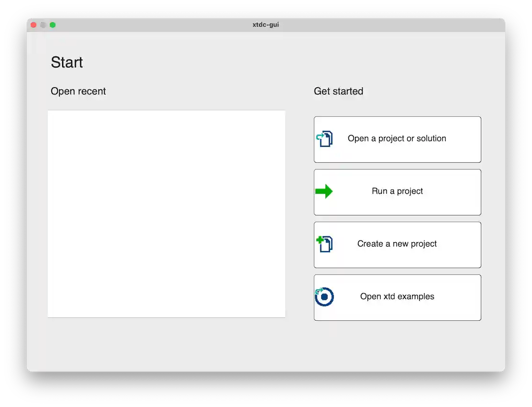Viewport: 532px width, 407px height.
Task: Open the xtd examples
Action: tap(397, 296)
